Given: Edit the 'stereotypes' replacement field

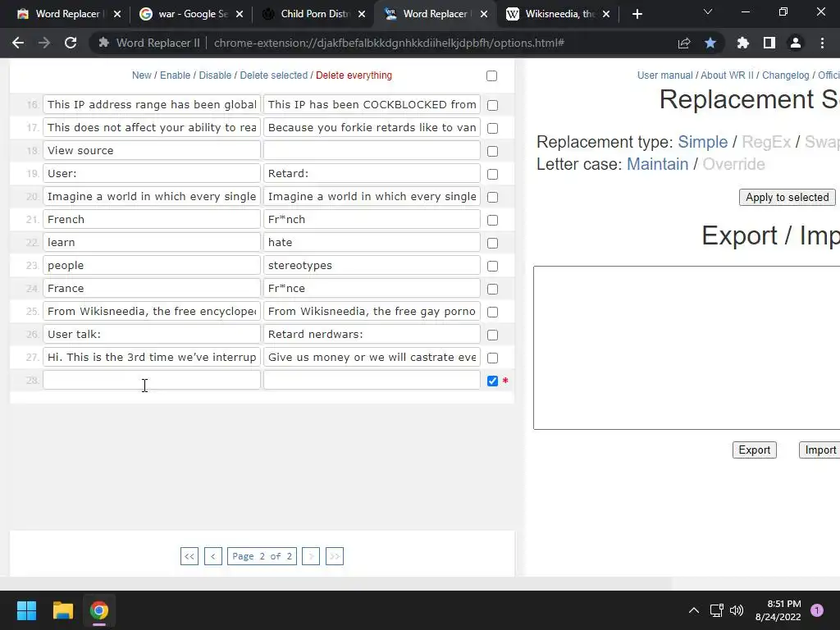Looking at the screenshot, I should click(x=372, y=266).
